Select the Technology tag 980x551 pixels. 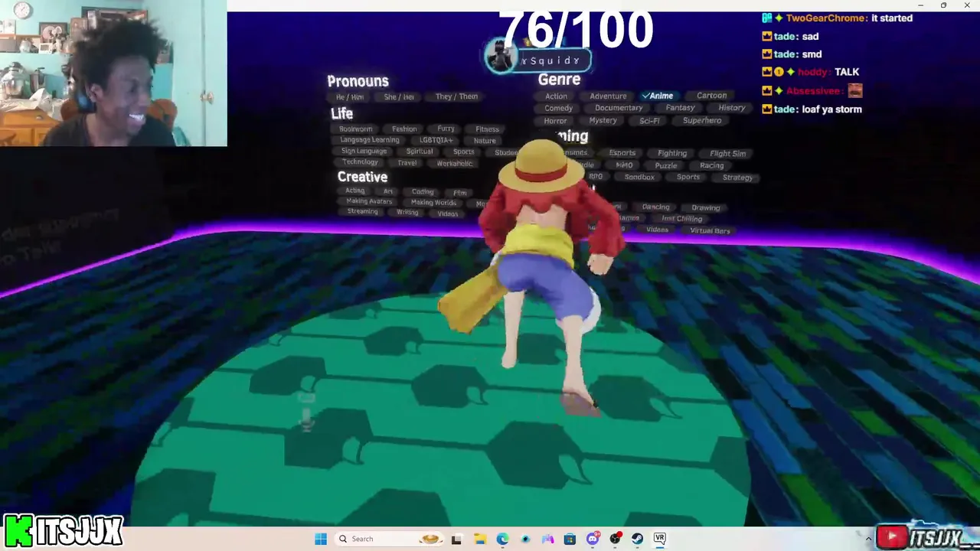[360, 162]
